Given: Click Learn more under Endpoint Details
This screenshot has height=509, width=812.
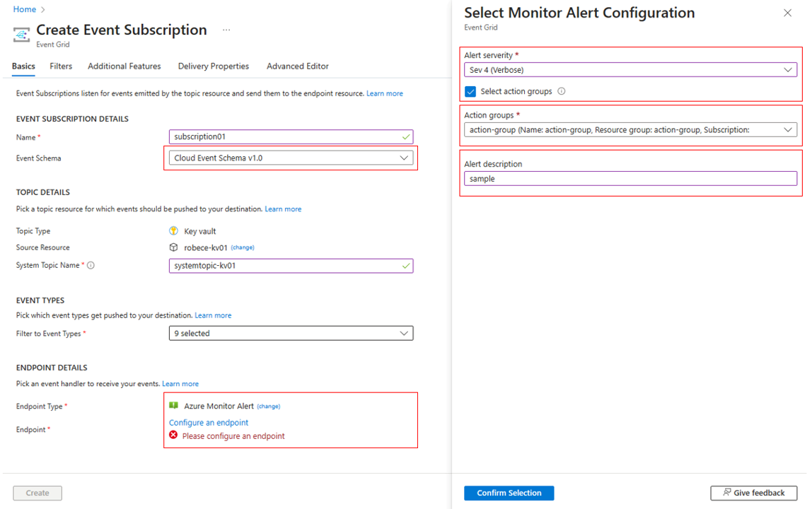Looking at the screenshot, I should [180, 384].
